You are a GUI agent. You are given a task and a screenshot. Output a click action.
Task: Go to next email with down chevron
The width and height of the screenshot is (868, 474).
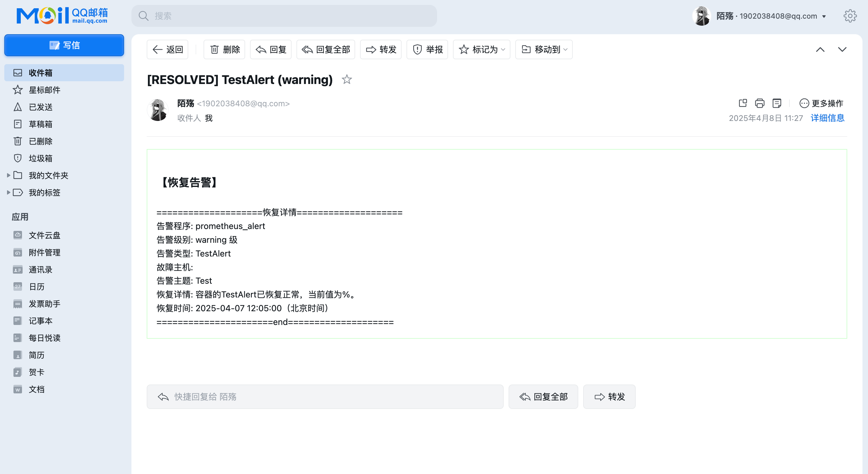point(842,49)
